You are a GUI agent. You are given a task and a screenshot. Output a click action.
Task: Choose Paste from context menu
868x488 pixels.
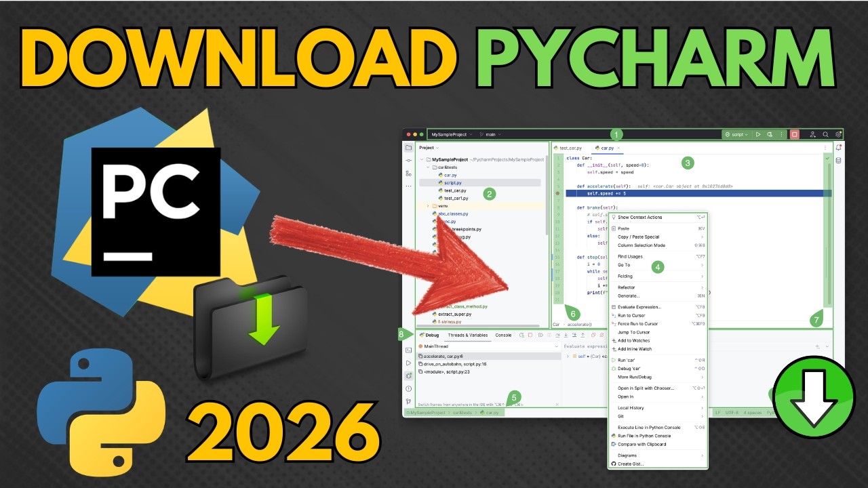[658, 228]
